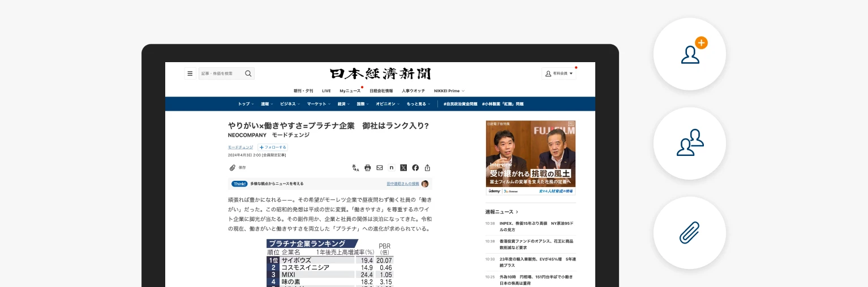Share article on Facebook icon
The height and width of the screenshot is (287, 868).
pyautogui.click(x=415, y=168)
